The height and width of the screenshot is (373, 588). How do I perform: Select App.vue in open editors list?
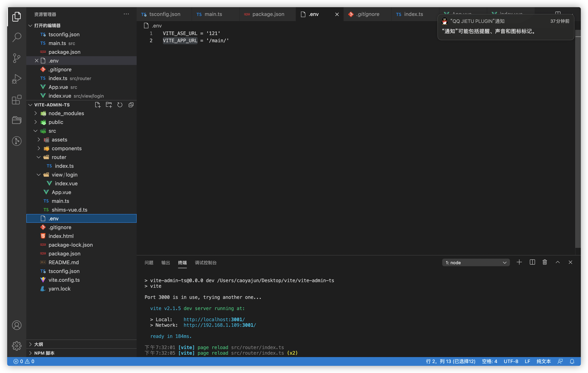(81, 87)
